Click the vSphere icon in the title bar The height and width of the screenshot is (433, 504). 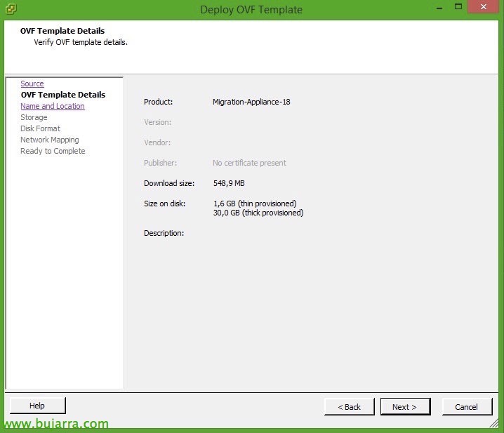pos(11,9)
